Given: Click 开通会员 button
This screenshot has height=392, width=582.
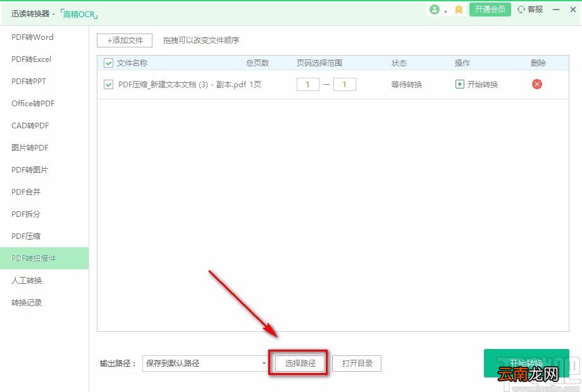Looking at the screenshot, I should tap(490, 9).
